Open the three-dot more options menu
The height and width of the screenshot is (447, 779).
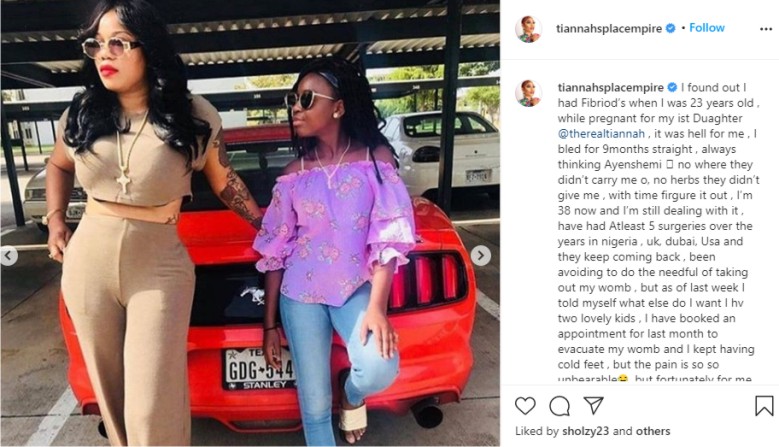pyautogui.click(x=766, y=29)
